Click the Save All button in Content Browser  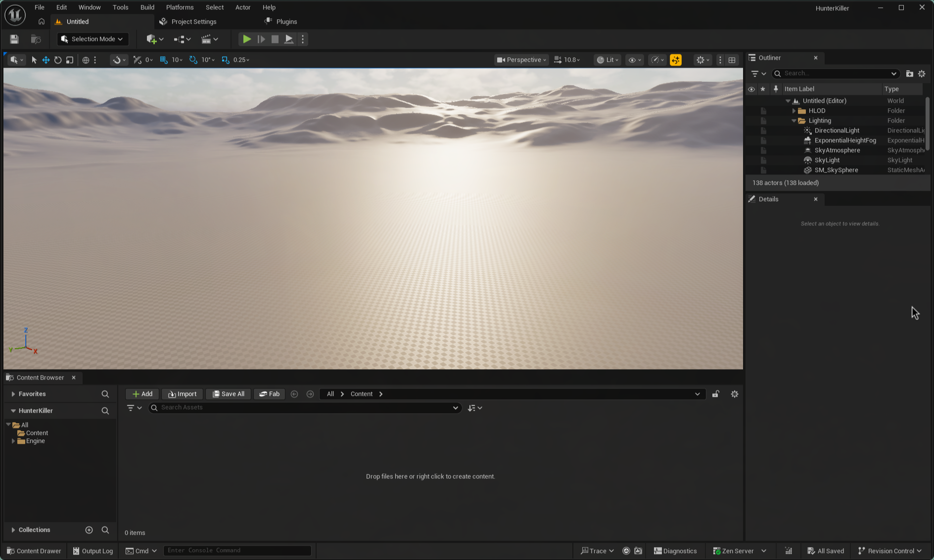coord(228,394)
